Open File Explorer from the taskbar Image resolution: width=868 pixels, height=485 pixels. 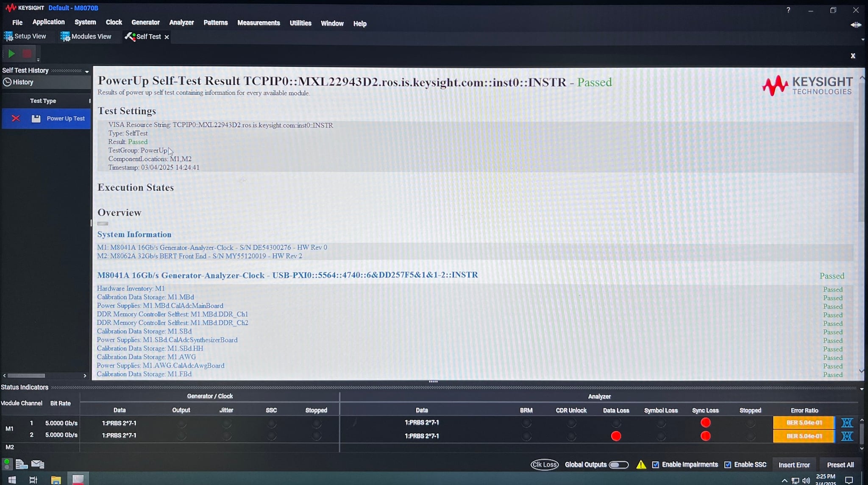pos(56,480)
